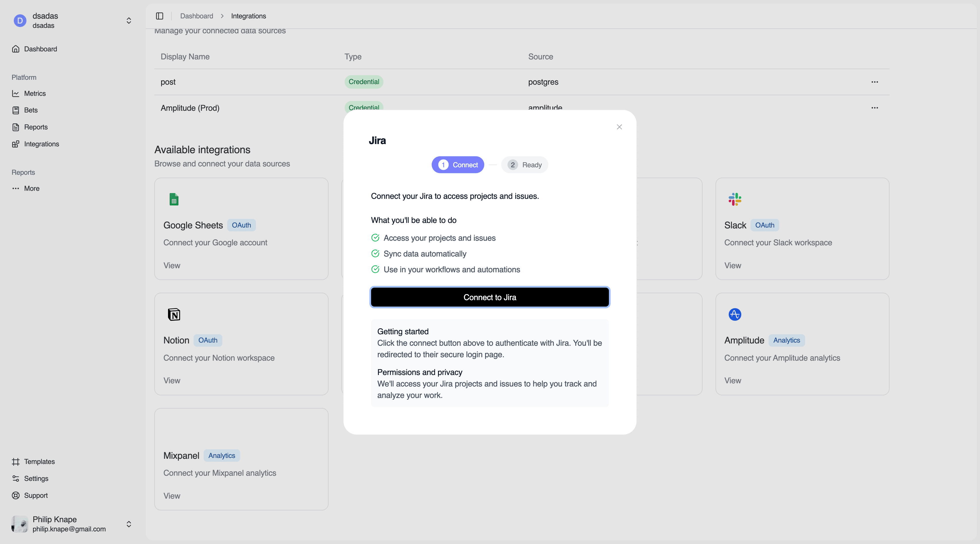Click the Connect to Jira button

click(x=490, y=297)
